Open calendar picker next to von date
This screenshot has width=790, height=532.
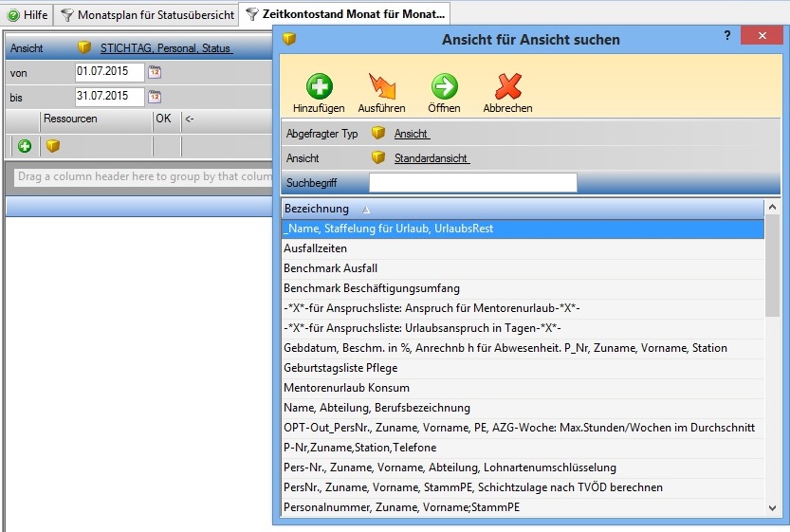click(156, 72)
